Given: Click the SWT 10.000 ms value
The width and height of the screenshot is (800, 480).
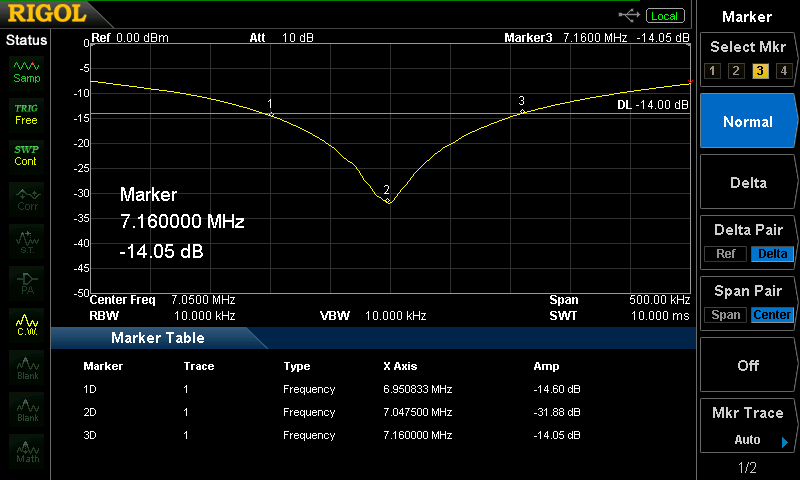Looking at the screenshot, I should [x=660, y=316].
